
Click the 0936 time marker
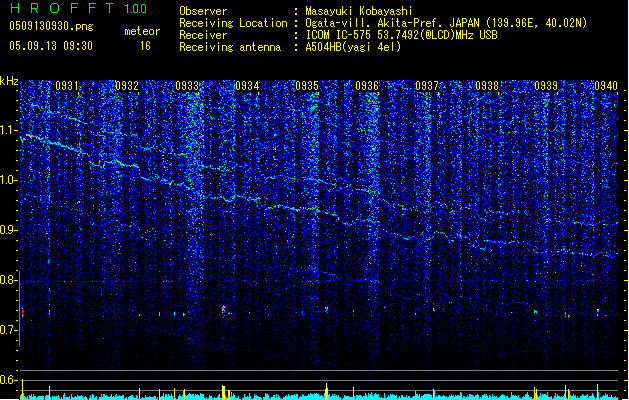click(x=367, y=86)
